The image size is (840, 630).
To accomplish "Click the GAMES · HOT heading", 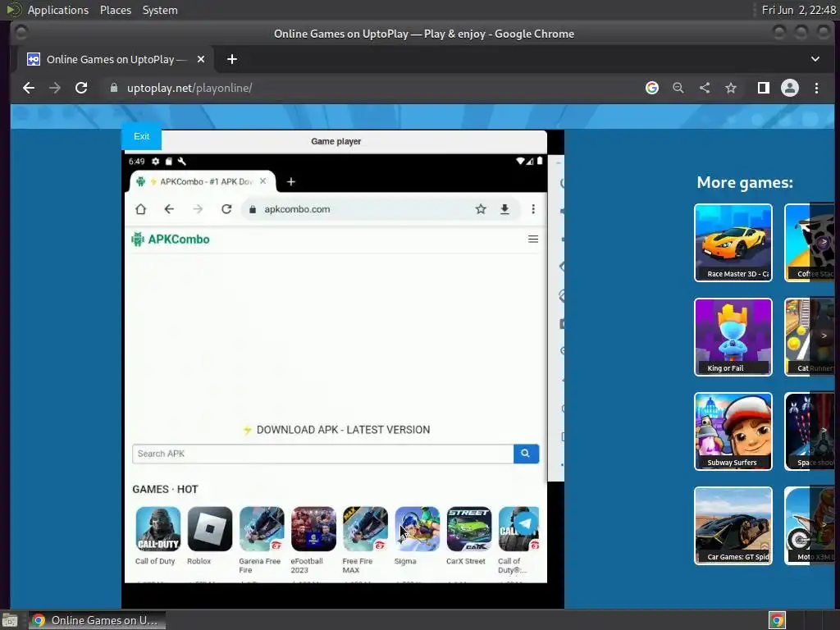I will tap(165, 489).
